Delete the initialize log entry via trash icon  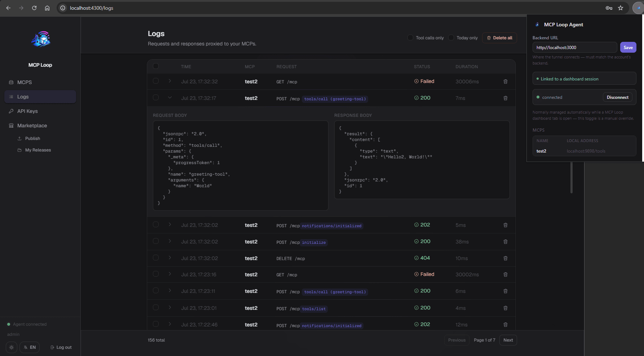point(506,242)
